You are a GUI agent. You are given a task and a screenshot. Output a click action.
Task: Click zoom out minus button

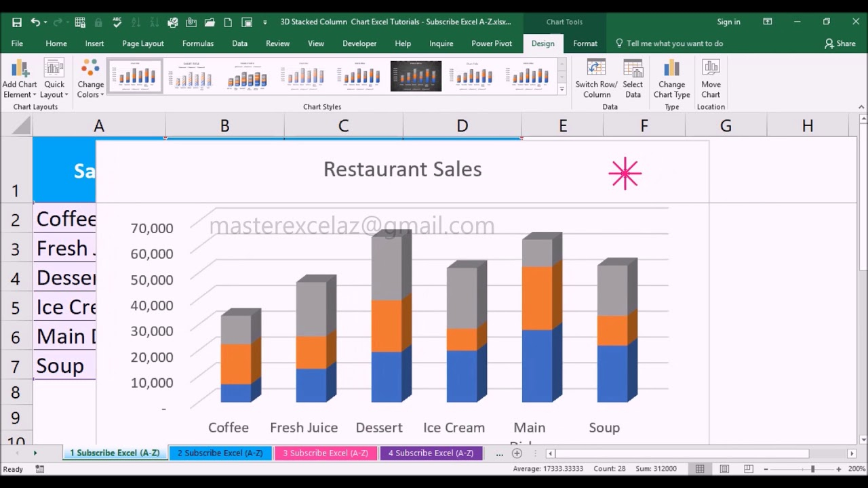point(766,469)
